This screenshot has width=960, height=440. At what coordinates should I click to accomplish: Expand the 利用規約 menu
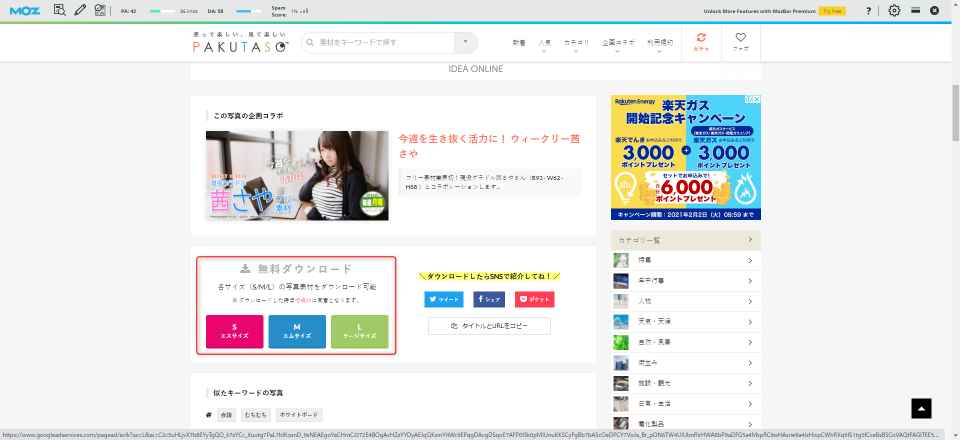coord(660,45)
